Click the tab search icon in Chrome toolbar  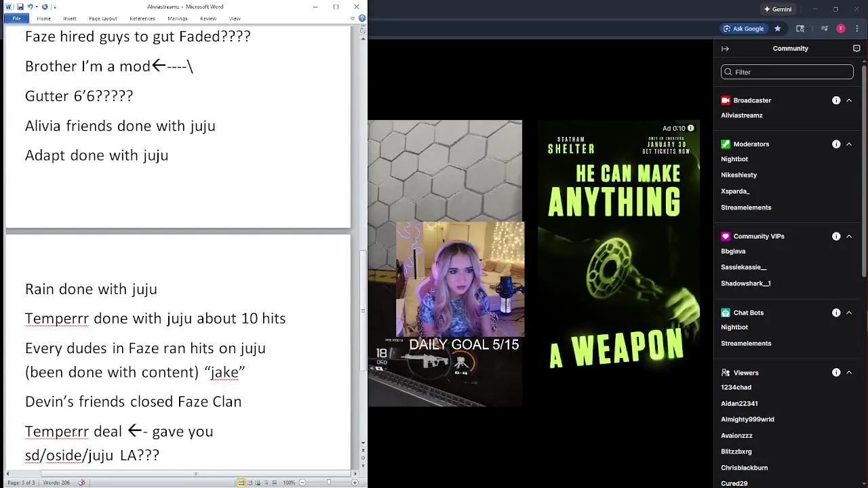(x=800, y=28)
